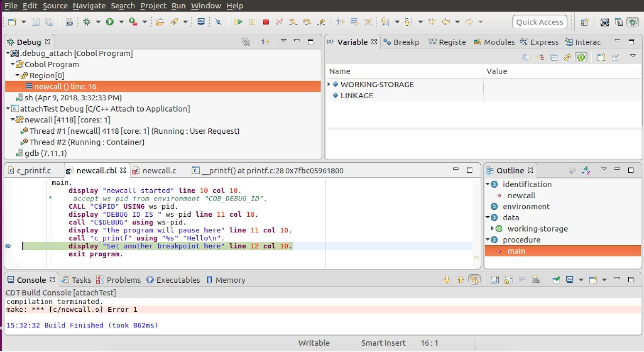Image resolution: width=644 pixels, height=352 pixels.
Task: Open the Debug launch dropdown arrow
Action: [x=98, y=22]
